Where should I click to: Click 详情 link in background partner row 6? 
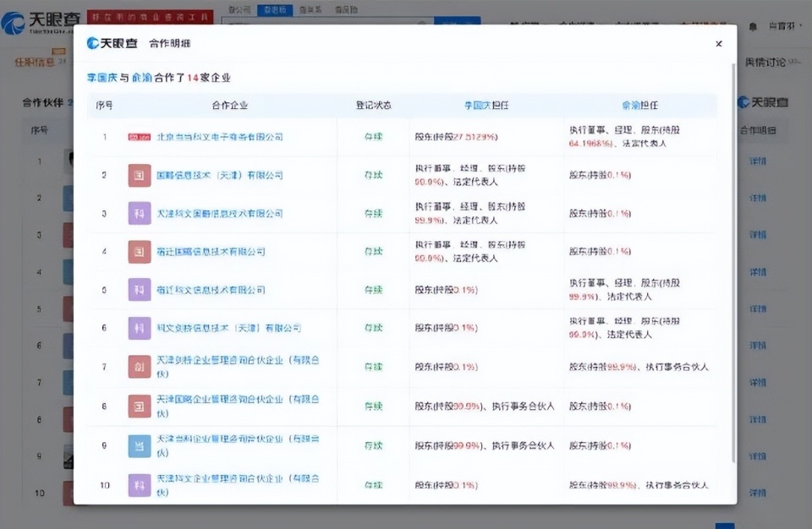click(758, 346)
